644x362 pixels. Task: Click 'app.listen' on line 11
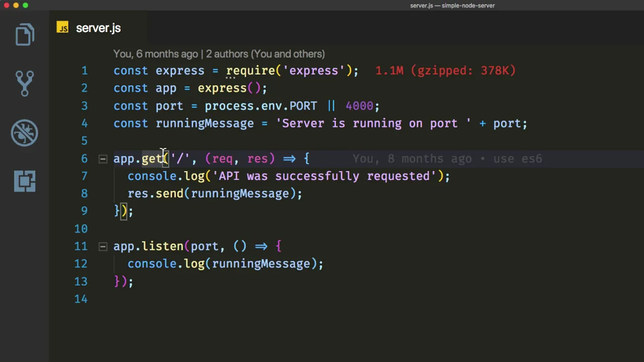pos(148,246)
